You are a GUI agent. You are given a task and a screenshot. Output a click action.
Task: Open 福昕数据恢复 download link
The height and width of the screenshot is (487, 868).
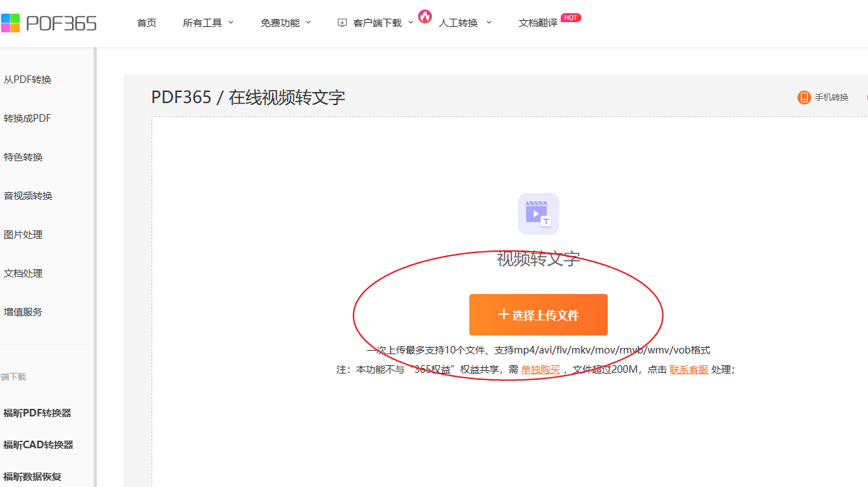coord(33,477)
